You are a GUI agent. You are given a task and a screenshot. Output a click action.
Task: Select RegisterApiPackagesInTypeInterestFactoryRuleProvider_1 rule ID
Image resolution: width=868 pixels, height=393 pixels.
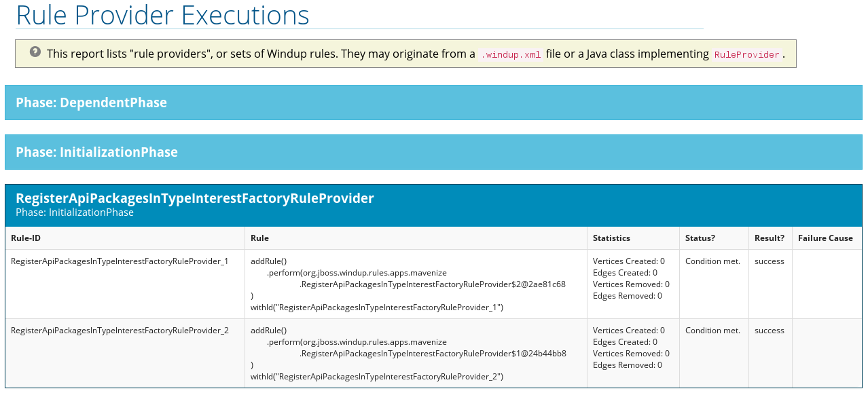point(120,261)
